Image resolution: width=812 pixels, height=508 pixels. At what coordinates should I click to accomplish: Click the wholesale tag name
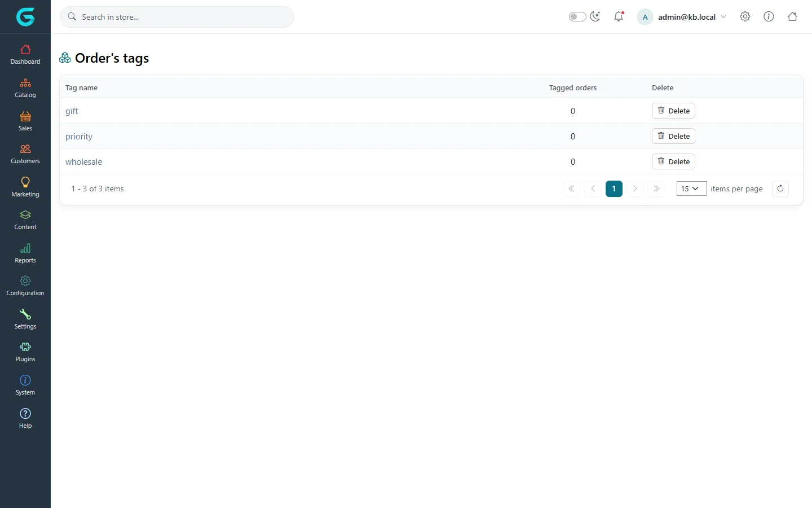coord(83,162)
